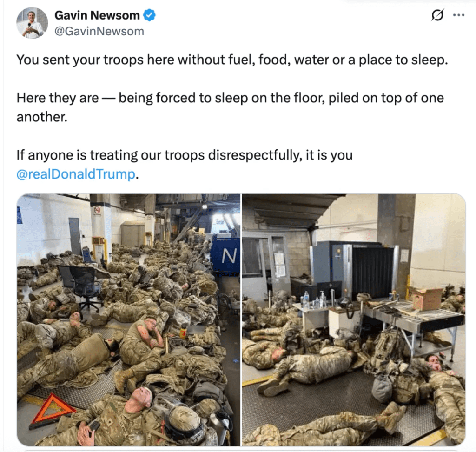Click the word 'another.' in tweet text
The image size is (476, 452).
(x=42, y=117)
